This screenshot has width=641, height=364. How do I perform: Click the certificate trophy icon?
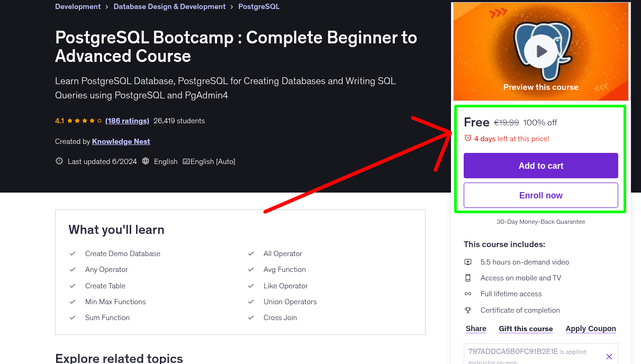coord(468,310)
